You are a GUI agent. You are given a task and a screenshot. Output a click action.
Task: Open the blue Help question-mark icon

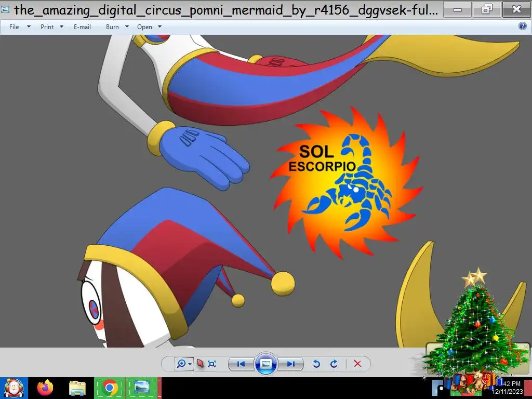523,26
